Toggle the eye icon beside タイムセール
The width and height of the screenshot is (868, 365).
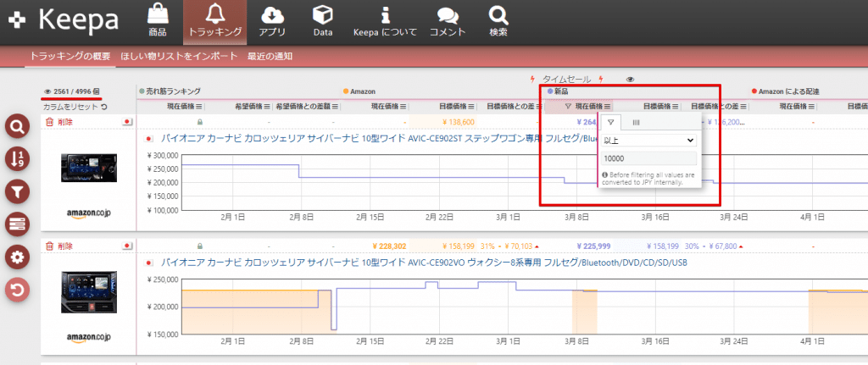(x=630, y=80)
